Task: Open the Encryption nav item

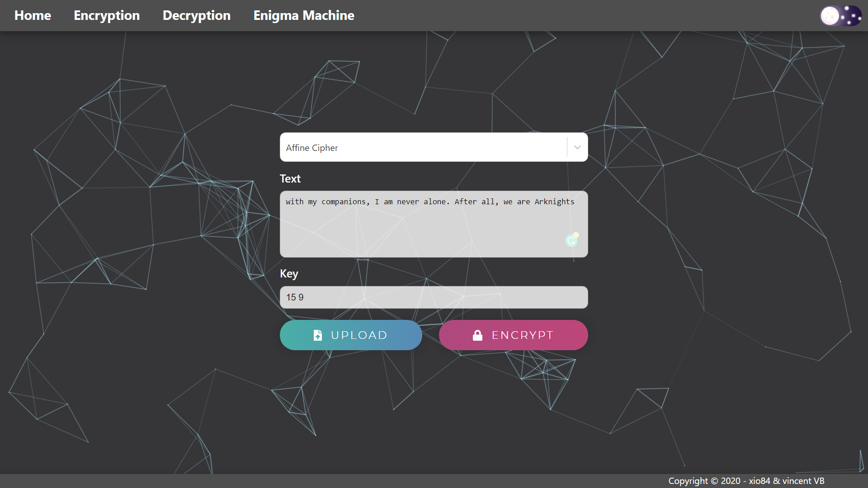Action: tap(107, 15)
